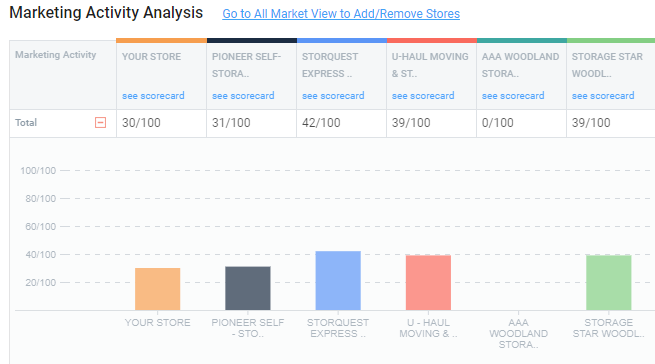
Task: Select the STORAGE STAR 39/100 total score cell
Action: [611, 123]
